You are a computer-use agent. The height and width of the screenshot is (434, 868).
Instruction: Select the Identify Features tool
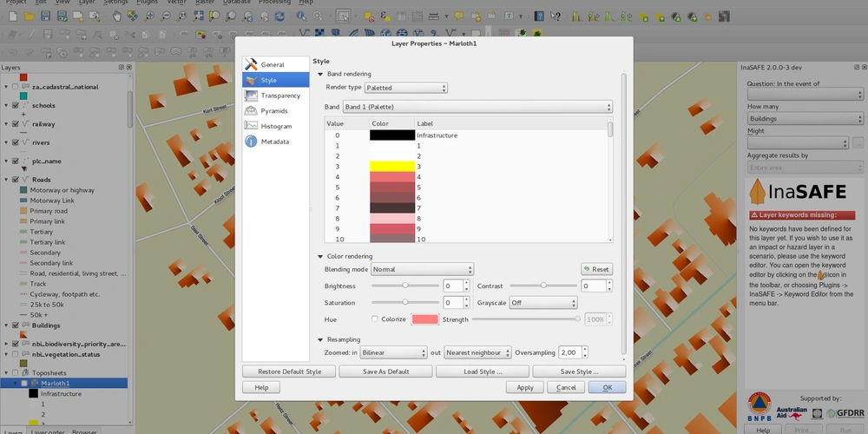(x=301, y=16)
